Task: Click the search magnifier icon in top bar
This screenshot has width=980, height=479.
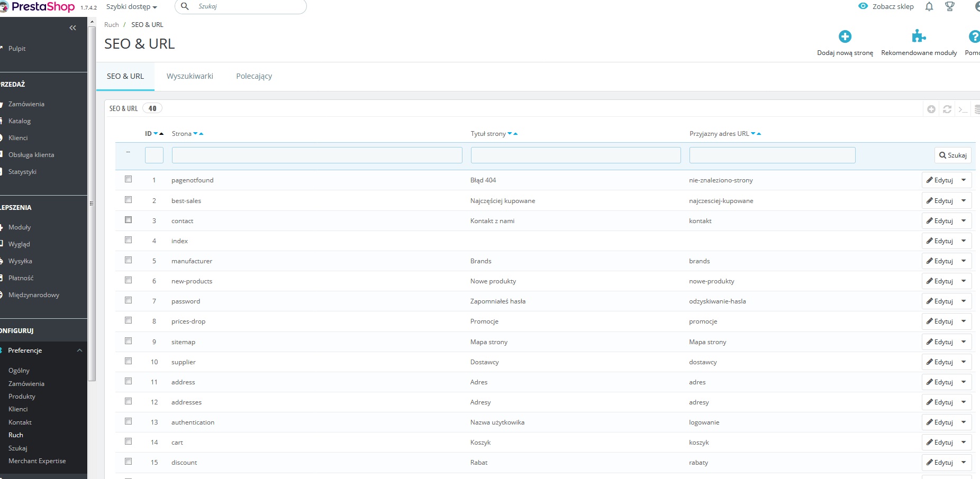Action: (185, 6)
